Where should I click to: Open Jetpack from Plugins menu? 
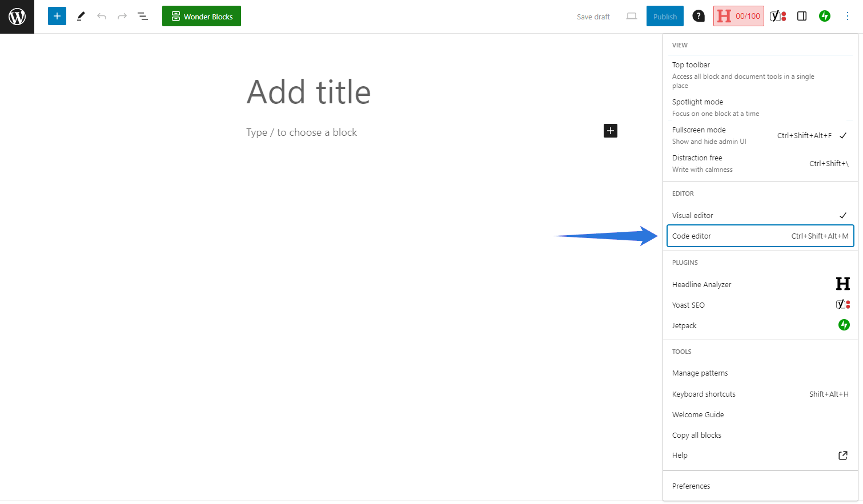760,325
